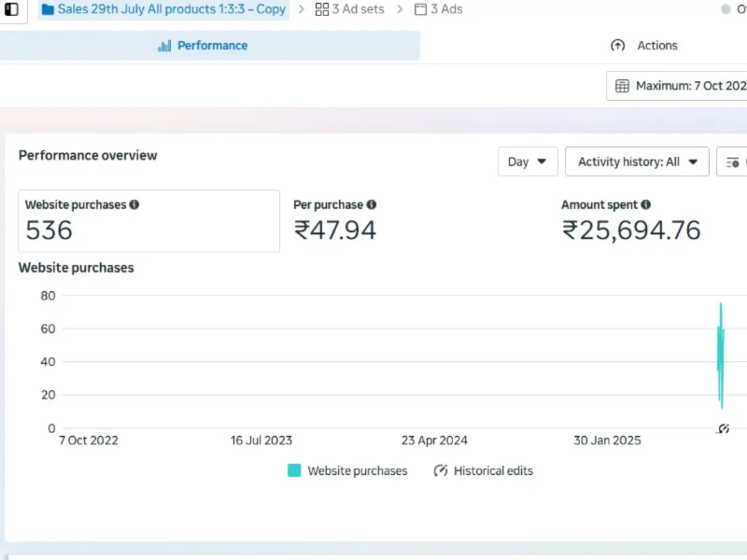747x560 pixels.
Task: Open the Day granularity dropdown
Action: [527, 162]
